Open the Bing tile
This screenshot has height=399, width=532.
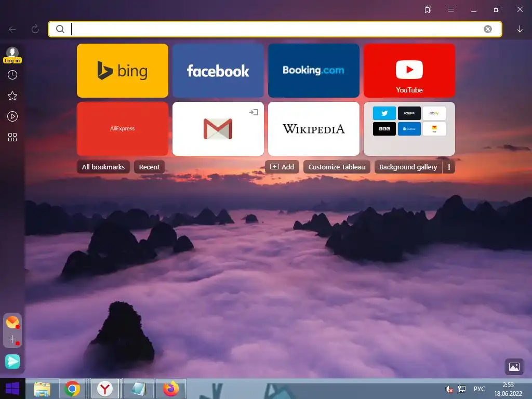tap(123, 71)
